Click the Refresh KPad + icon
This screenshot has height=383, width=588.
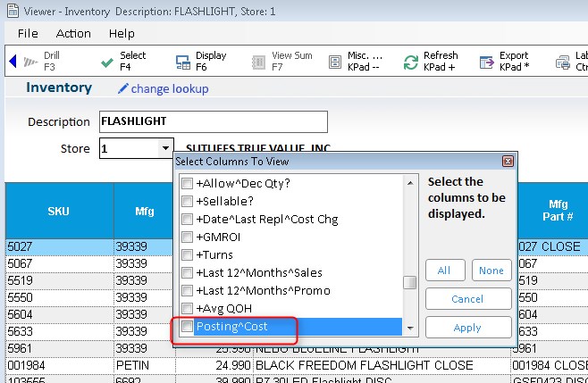[411, 62]
